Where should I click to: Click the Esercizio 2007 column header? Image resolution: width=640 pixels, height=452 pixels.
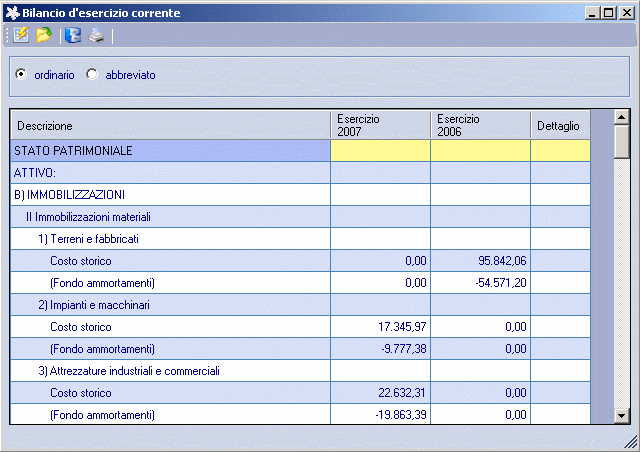pos(380,125)
